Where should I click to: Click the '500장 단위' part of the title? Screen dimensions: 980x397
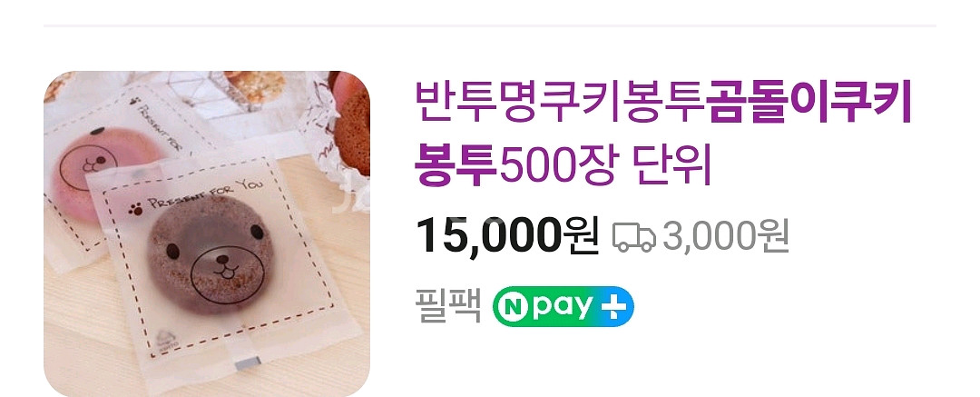(605, 166)
